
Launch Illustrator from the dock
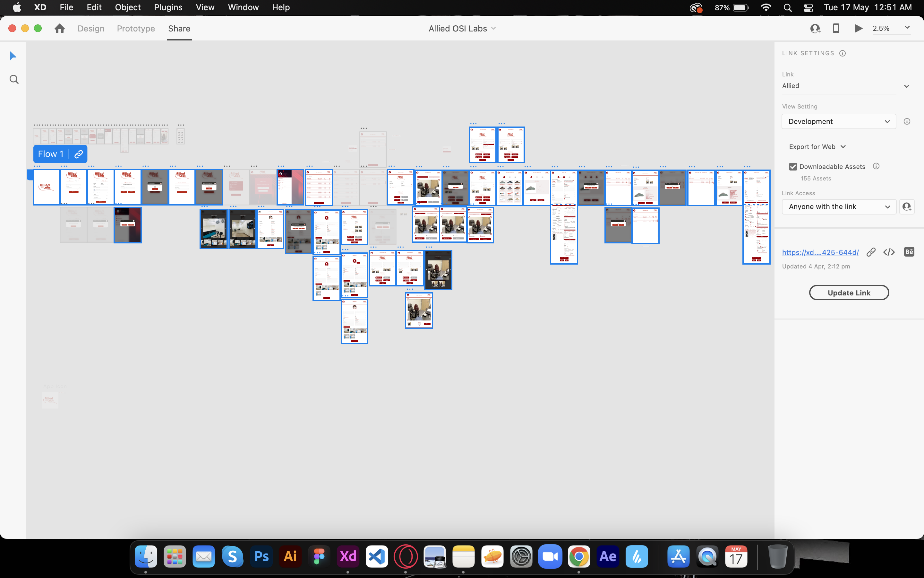[291, 556]
